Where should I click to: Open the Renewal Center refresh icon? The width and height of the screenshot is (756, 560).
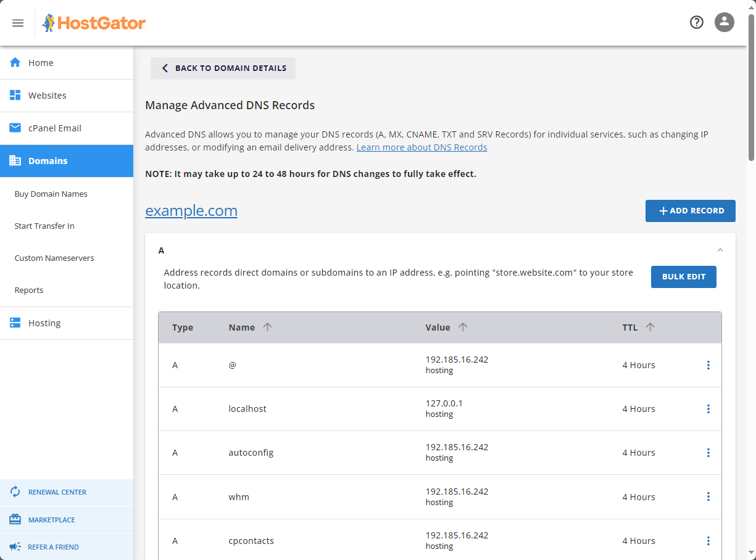pos(14,492)
